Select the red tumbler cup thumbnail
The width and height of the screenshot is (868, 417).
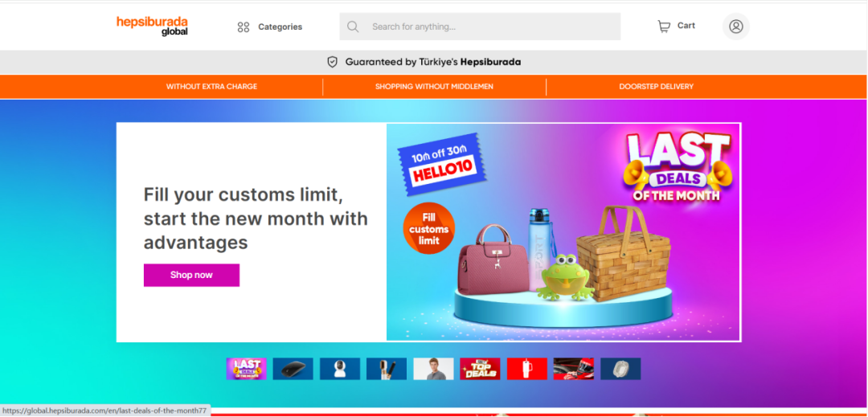tap(527, 369)
